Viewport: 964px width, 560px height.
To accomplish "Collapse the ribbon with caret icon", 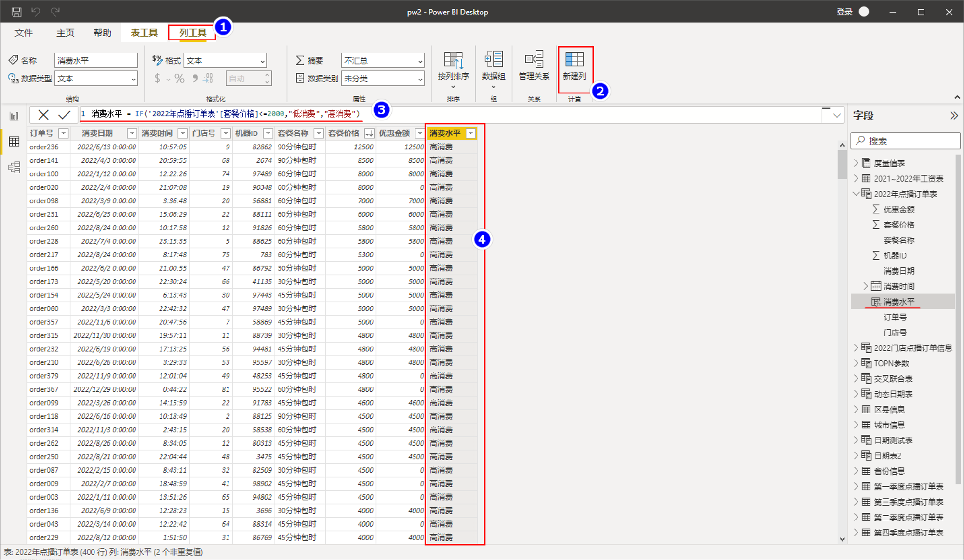I will 957,97.
